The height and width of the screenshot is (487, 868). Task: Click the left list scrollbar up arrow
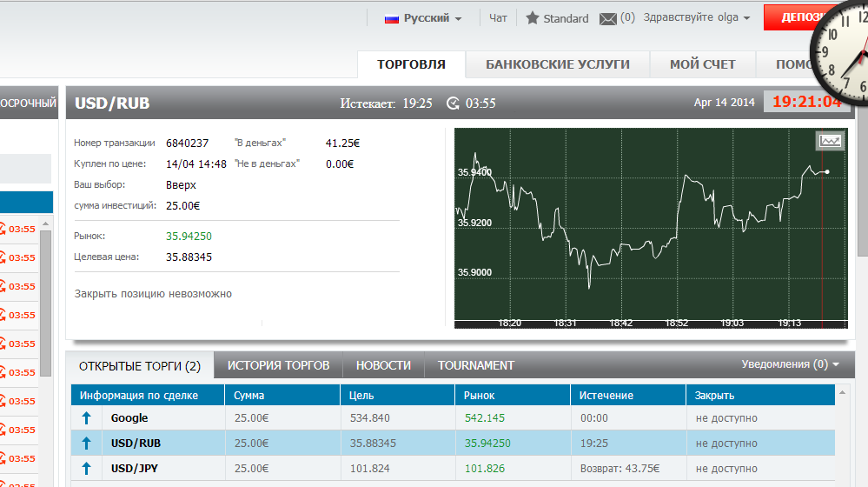coord(46,223)
